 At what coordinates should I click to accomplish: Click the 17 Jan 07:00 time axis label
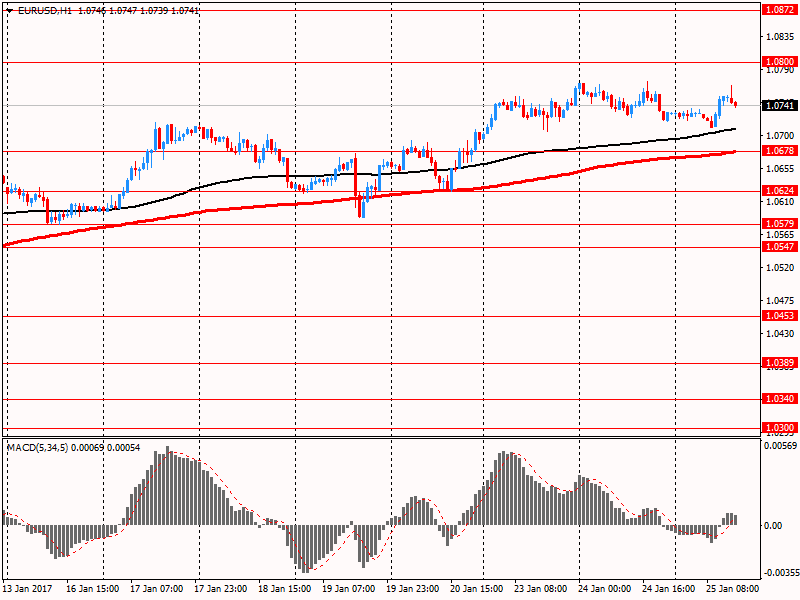pos(155,590)
